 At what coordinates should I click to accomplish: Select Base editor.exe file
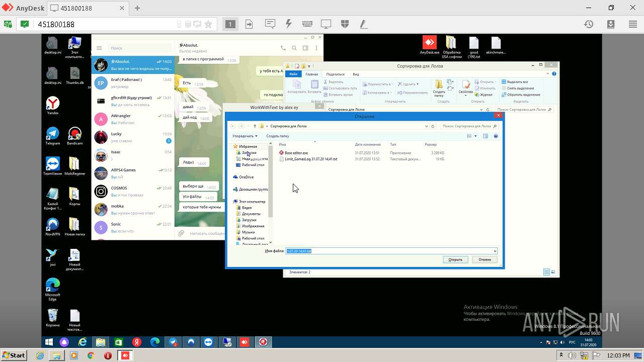pos(296,153)
